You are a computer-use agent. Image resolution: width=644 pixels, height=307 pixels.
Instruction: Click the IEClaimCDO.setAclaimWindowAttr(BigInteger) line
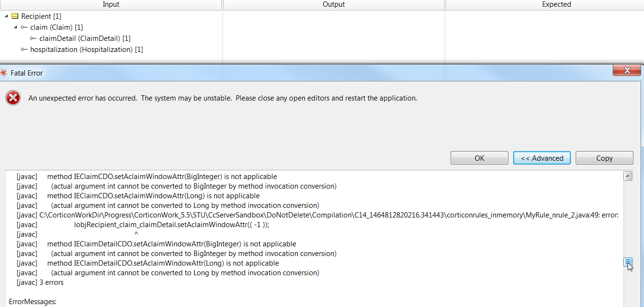click(x=147, y=177)
